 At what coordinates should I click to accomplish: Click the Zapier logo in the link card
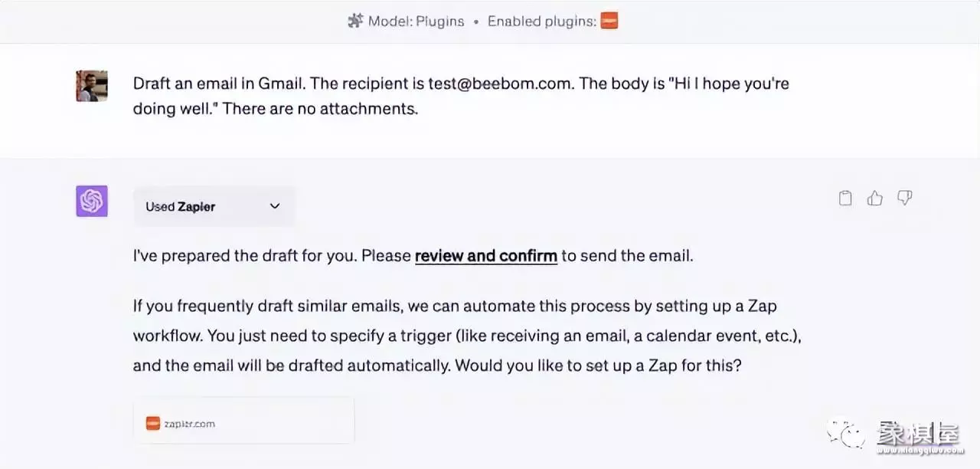153,423
